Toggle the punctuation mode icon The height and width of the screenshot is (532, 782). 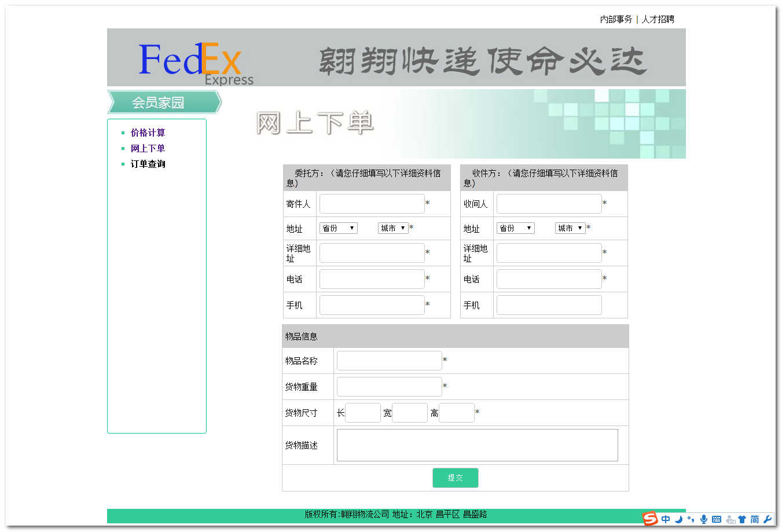[x=691, y=519]
